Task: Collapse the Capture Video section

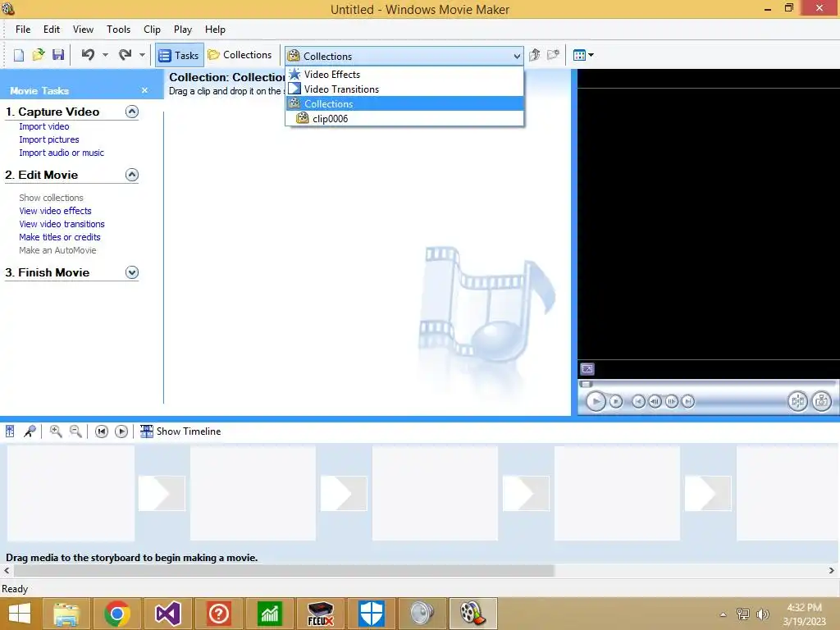Action: coord(132,112)
